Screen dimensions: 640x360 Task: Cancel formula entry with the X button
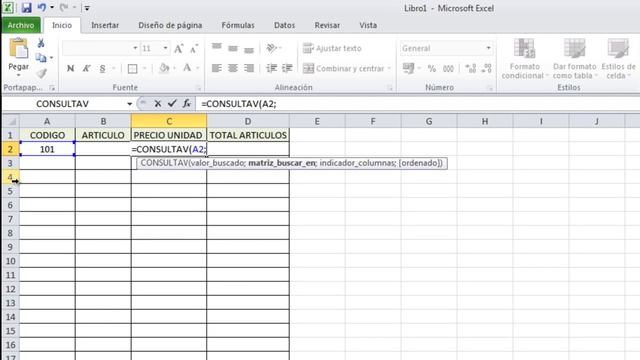(x=158, y=104)
